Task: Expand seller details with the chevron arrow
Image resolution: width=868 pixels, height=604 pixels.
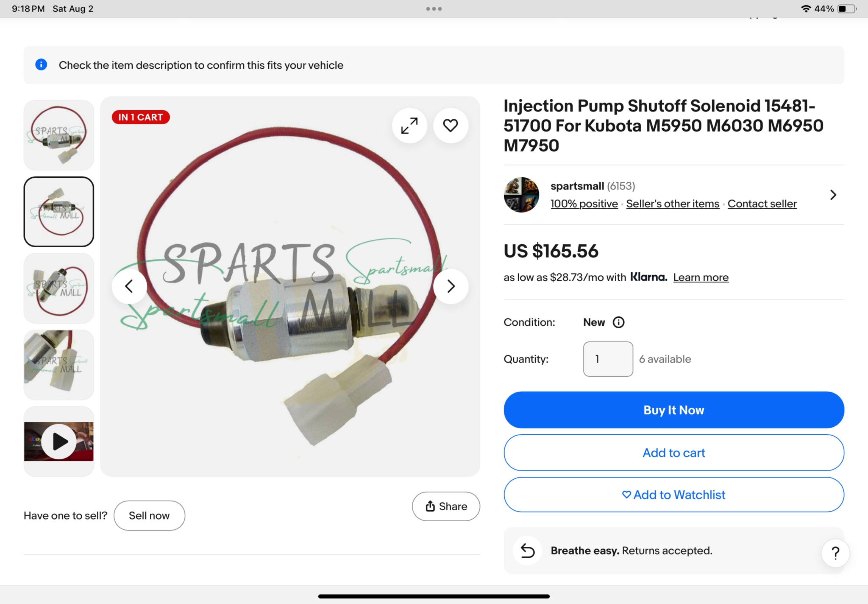Action: click(833, 195)
